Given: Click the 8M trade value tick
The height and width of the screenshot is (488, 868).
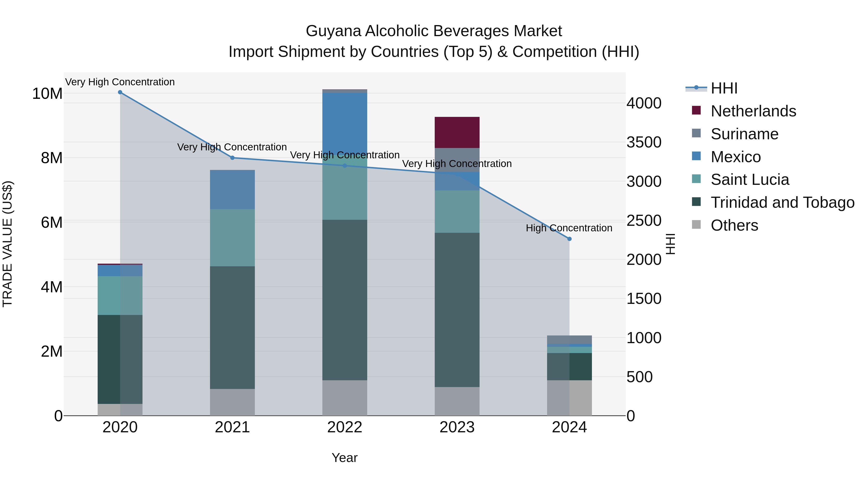Looking at the screenshot, I should click(52, 158).
